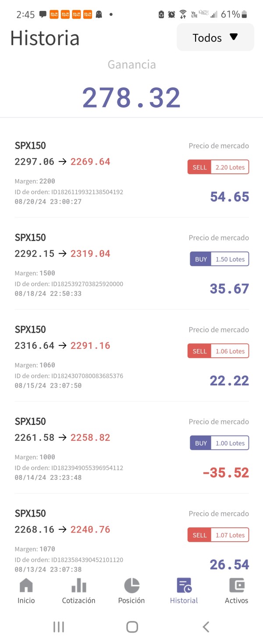Open the Inicio home icon
The height and width of the screenshot is (644, 263).
[x=26, y=586]
